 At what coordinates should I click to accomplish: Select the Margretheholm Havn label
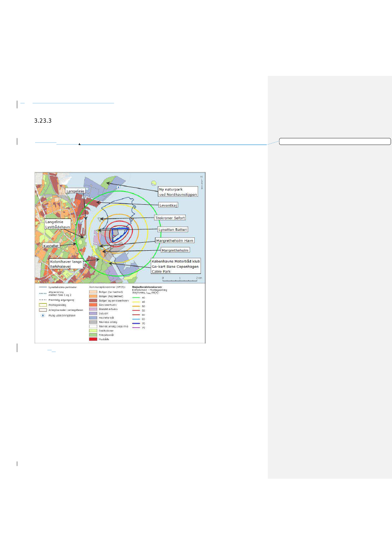(174, 241)
